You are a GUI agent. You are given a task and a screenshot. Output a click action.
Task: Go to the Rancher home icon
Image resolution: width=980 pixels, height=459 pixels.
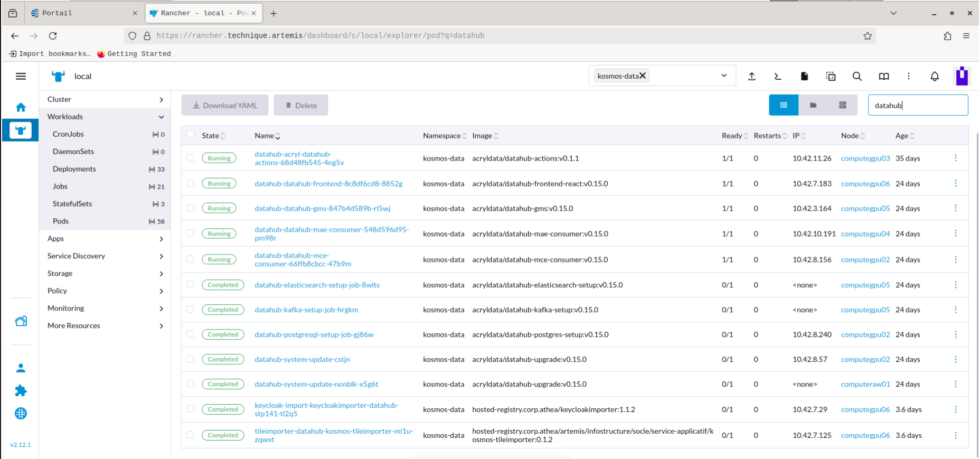point(21,107)
